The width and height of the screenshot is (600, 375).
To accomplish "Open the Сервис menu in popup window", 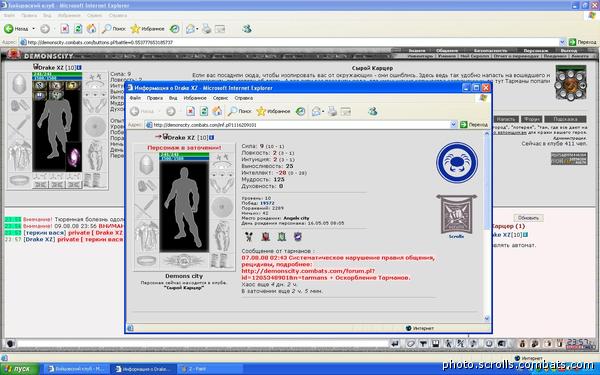I will tap(220, 98).
